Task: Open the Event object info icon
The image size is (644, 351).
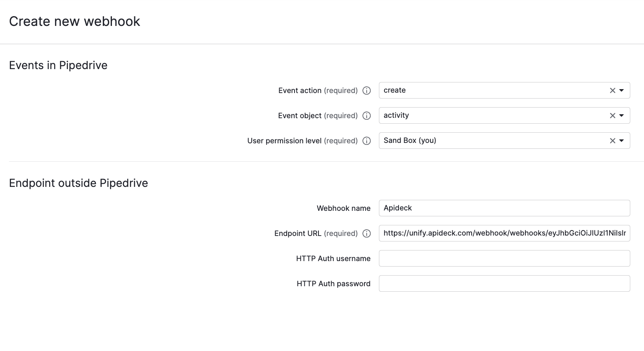Action: [366, 115]
